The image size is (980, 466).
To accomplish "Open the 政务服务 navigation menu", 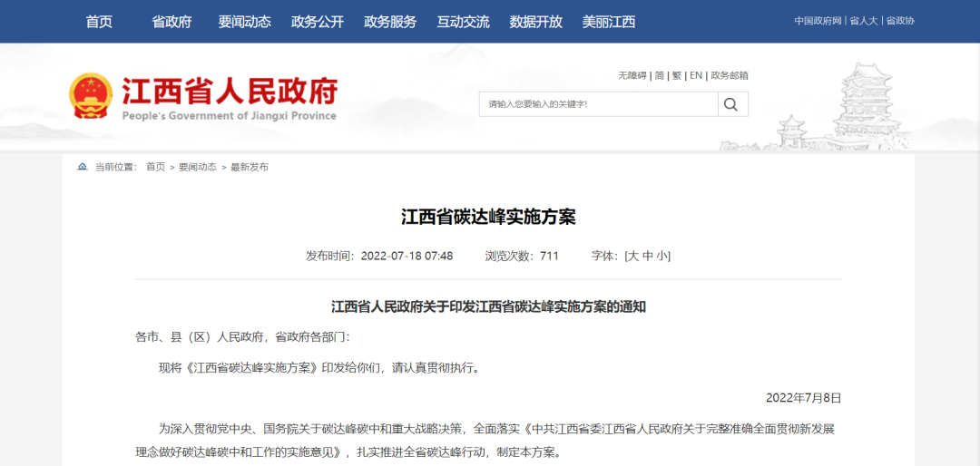I will pyautogui.click(x=390, y=22).
